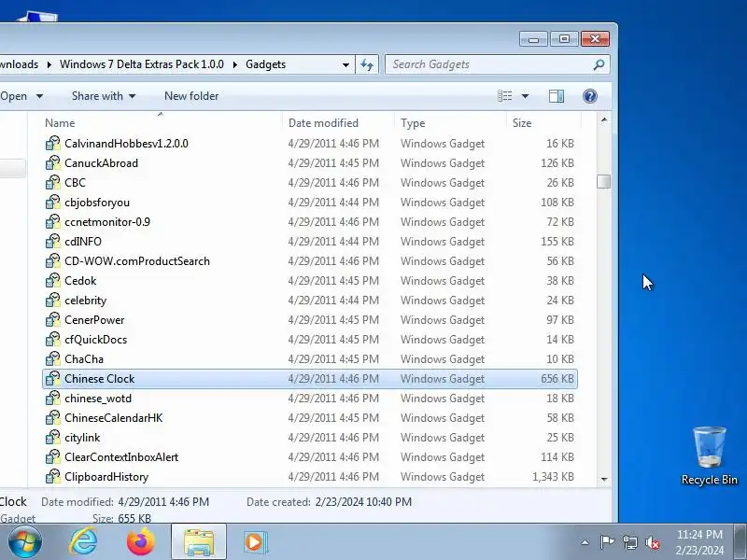Open Explorer help
Screen dimensions: 747x560
click(590, 96)
